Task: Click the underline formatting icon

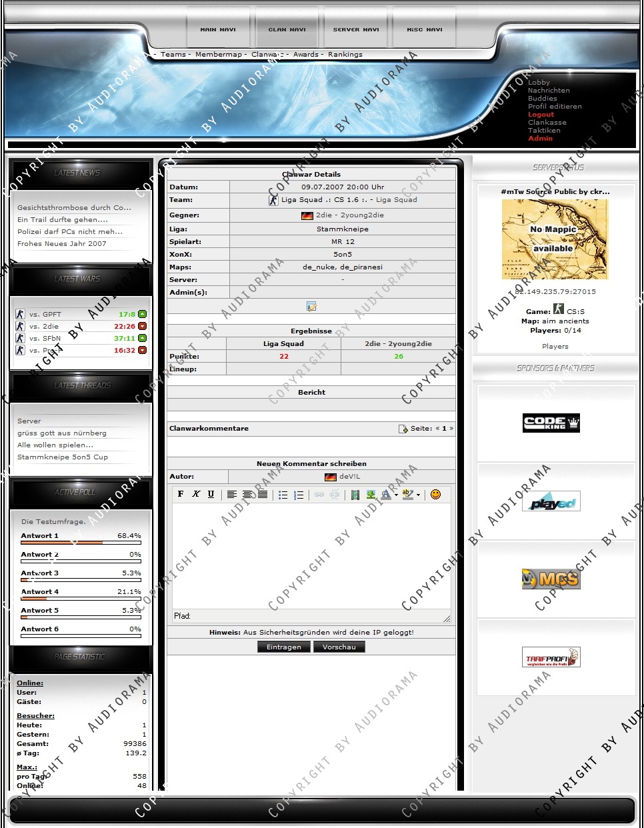Action: coord(211,494)
